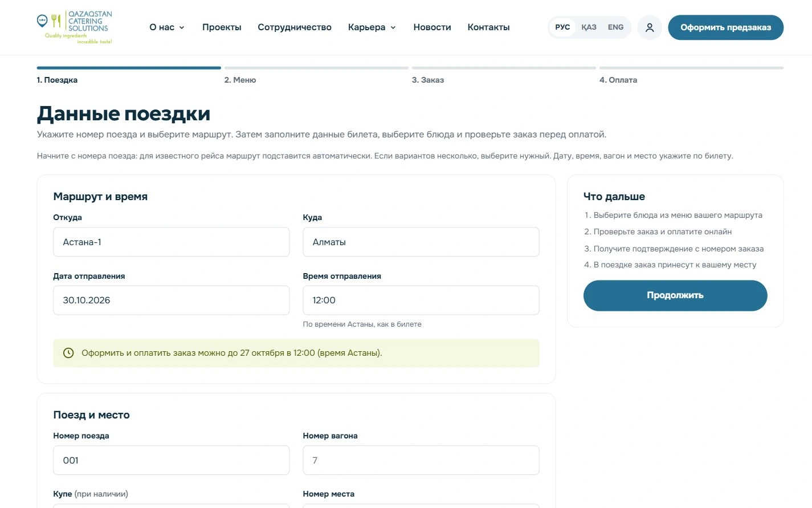The width and height of the screenshot is (812, 508).
Task: Focus the Дата отправления field
Action: pyautogui.click(x=171, y=300)
